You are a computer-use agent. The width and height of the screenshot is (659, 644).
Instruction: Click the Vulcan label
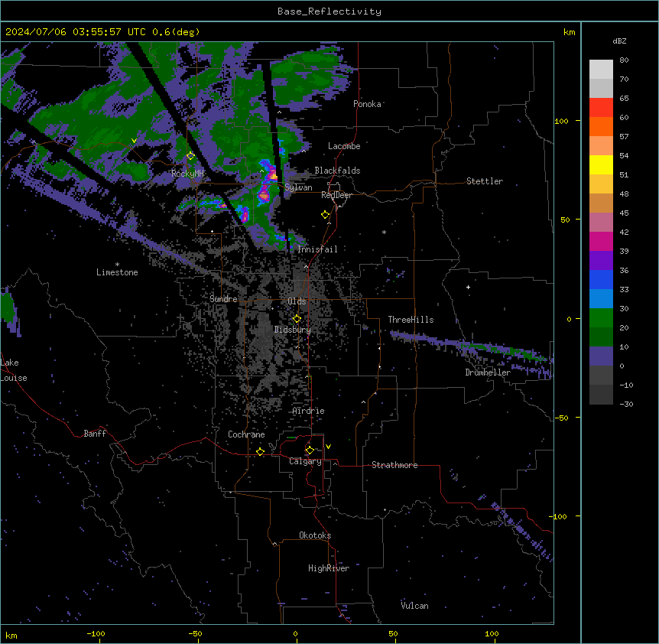point(414,607)
